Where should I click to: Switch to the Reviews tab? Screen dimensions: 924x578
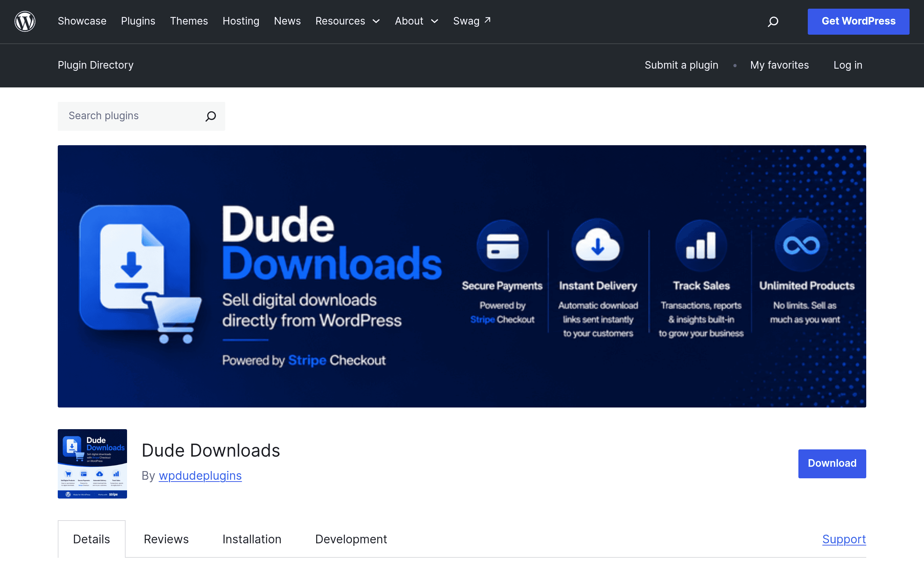166,539
